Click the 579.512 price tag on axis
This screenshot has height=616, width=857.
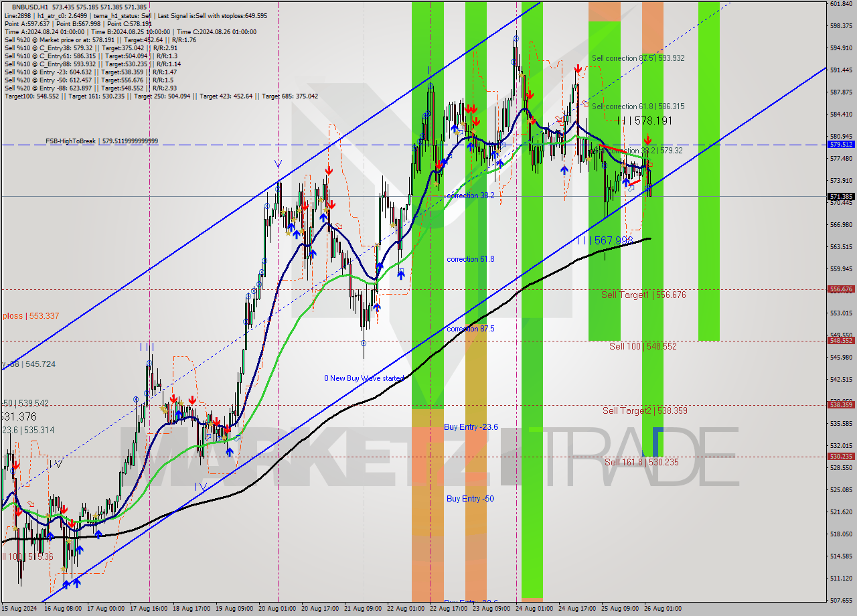[841, 144]
